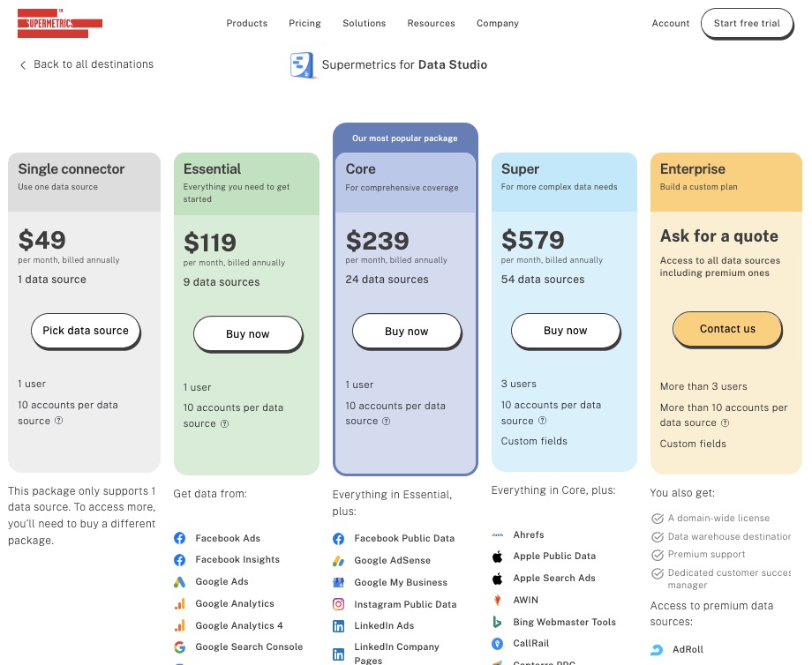Open the Solutions menu
Image resolution: width=812 pixels, height=665 pixels.
[364, 23]
